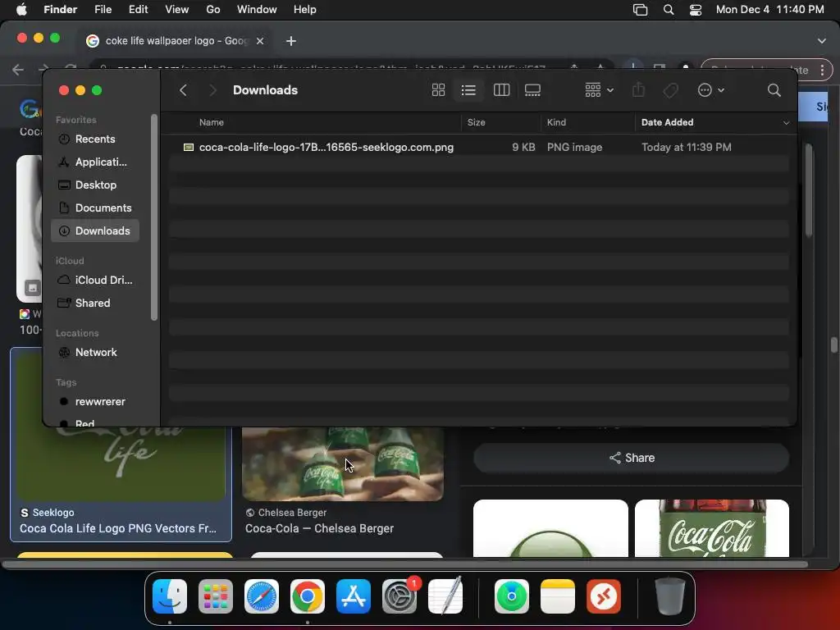Click the date and time in menu bar

coord(769,10)
